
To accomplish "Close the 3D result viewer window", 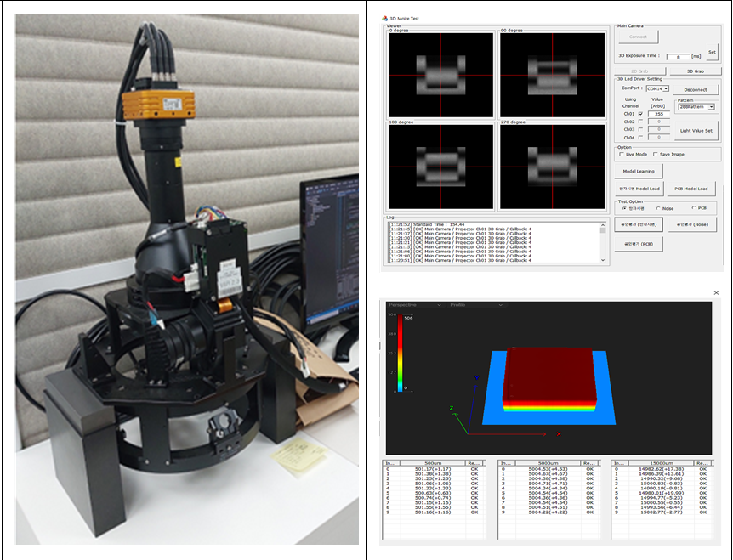I will tap(716, 292).
